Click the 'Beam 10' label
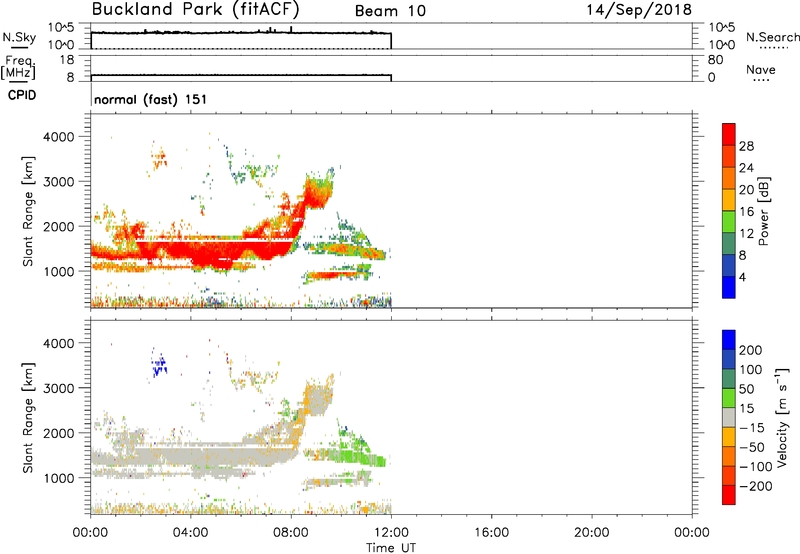This screenshot has height=554, width=800. coord(390,11)
